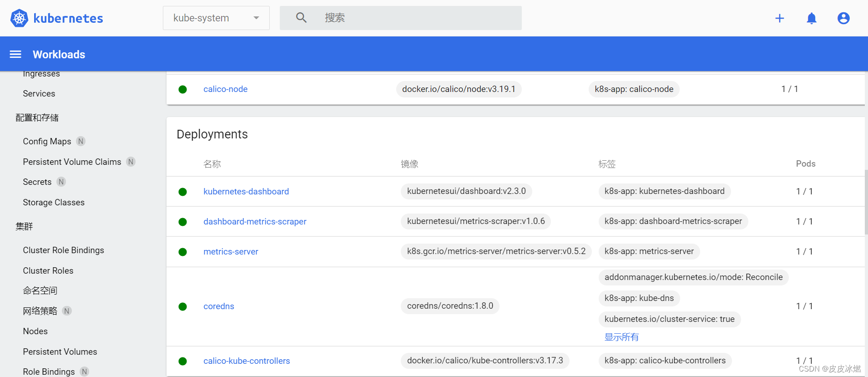Open Persistent Volumes in the sidebar

[x=60, y=352]
